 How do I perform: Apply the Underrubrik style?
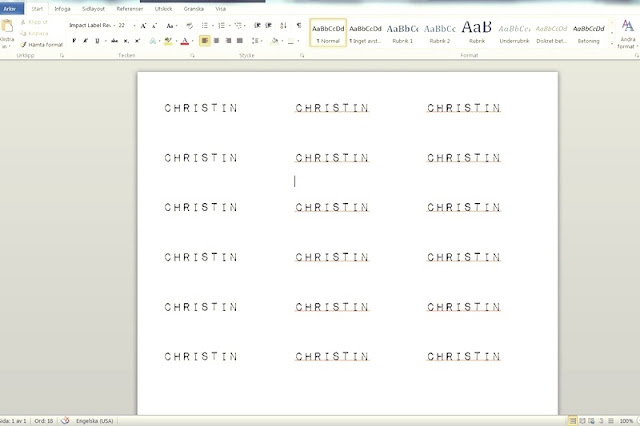[x=514, y=33]
